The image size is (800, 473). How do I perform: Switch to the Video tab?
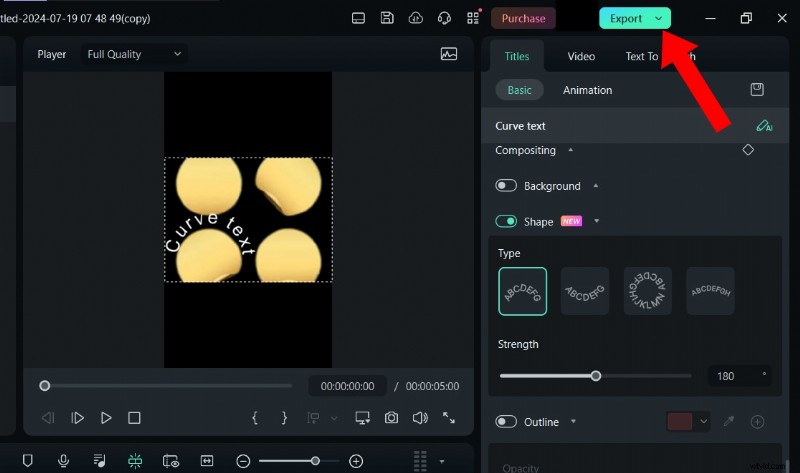[581, 57]
